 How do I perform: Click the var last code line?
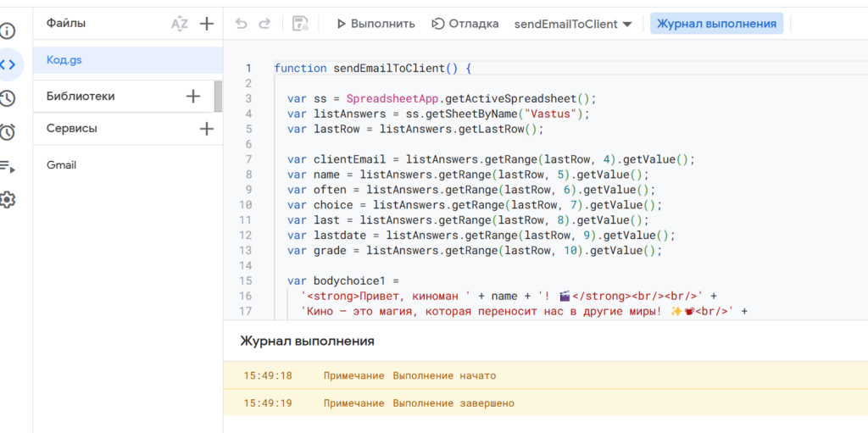coord(468,220)
